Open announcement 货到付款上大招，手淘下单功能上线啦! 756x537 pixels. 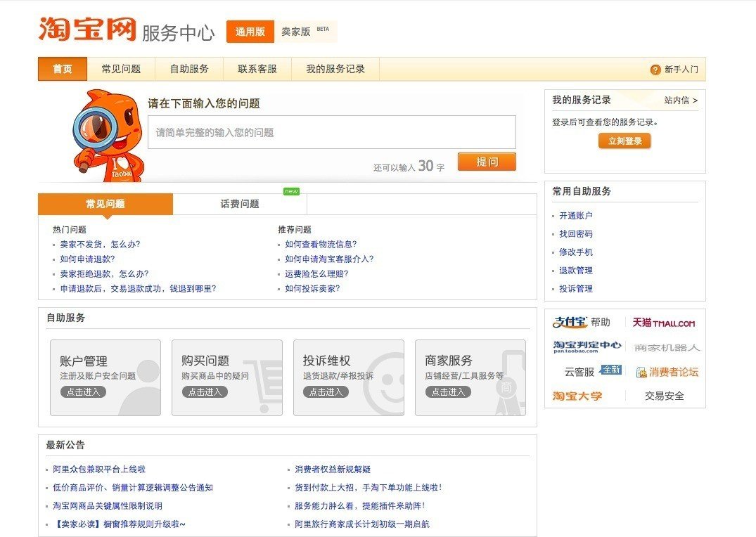pos(369,487)
